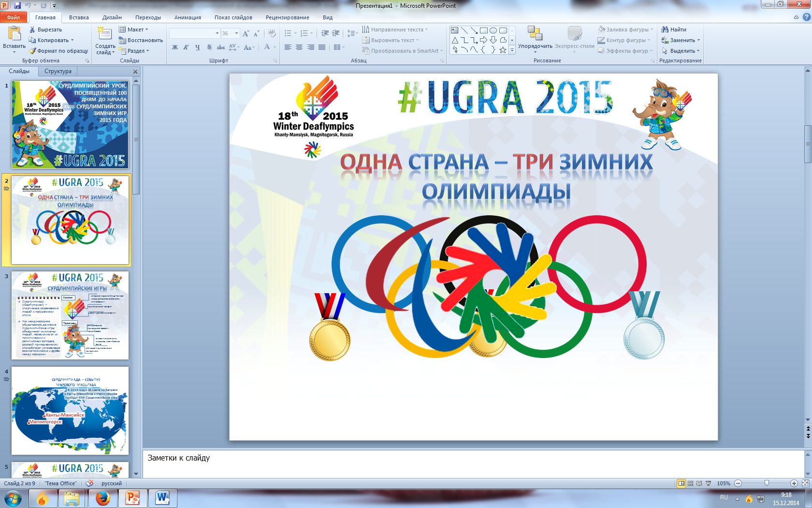Justify text in the Paragraph group
Viewport: 812px width, 508px height.
(322, 47)
